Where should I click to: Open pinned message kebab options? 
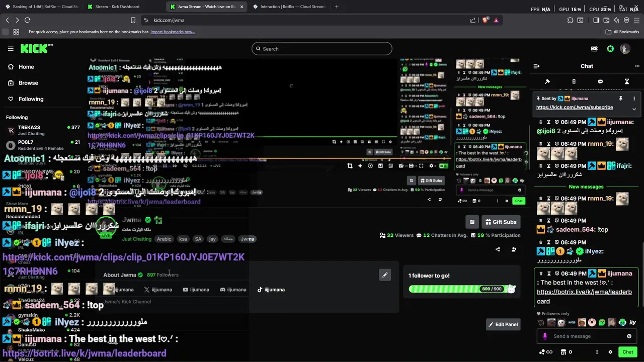click(x=634, y=99)
